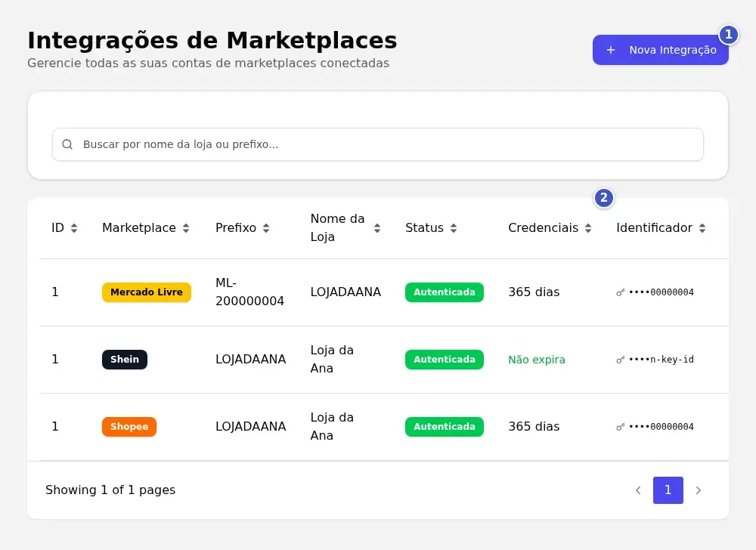Click LOJADAANA store name in Mercado Livre row

pyautogui.click(x=345, y=292)
